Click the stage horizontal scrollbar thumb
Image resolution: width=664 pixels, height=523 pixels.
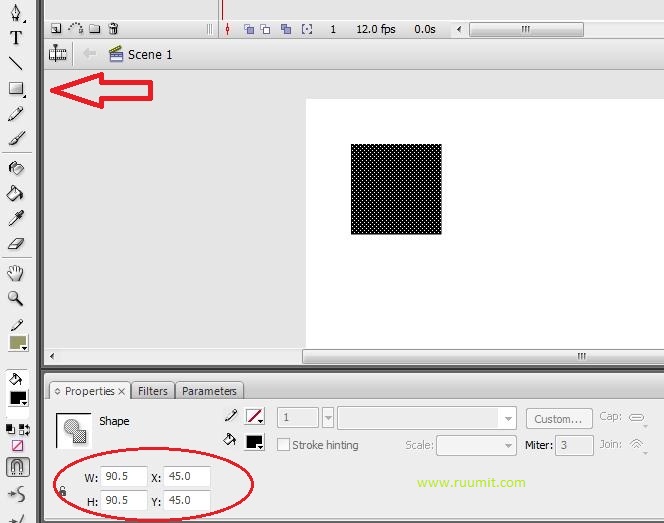[x=483, y=356]
